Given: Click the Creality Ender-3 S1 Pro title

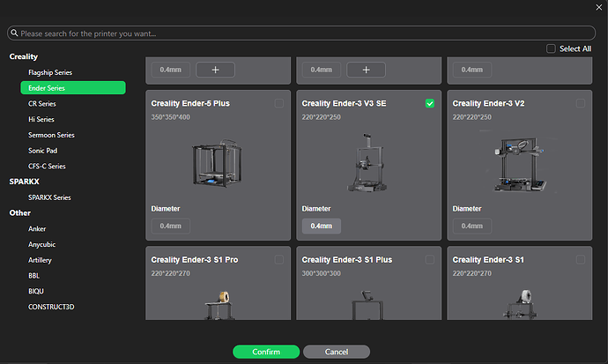Looking at the screenshot, I should [x=195, y=260].
